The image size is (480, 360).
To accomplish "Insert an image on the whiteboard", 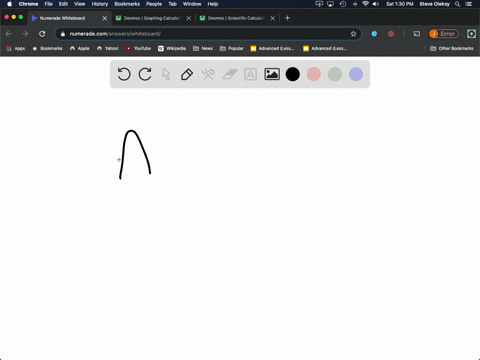I will pyautogui.click(x=272, y=74).
